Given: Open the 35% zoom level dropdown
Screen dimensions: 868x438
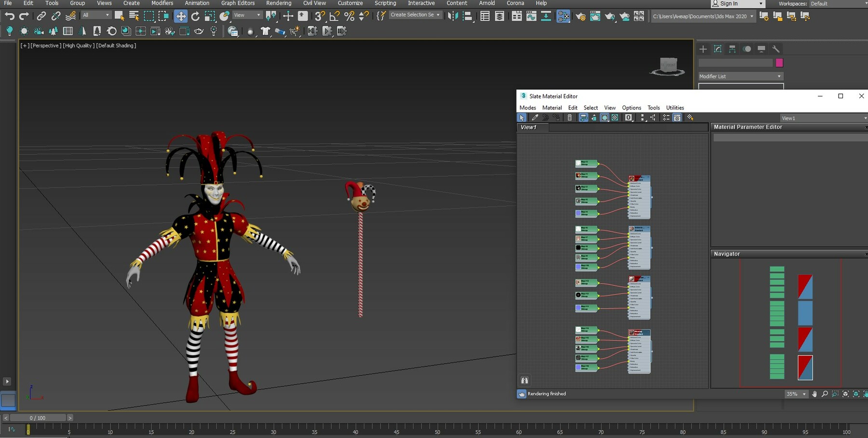Looking at the screenshot, I should point(796,394).
